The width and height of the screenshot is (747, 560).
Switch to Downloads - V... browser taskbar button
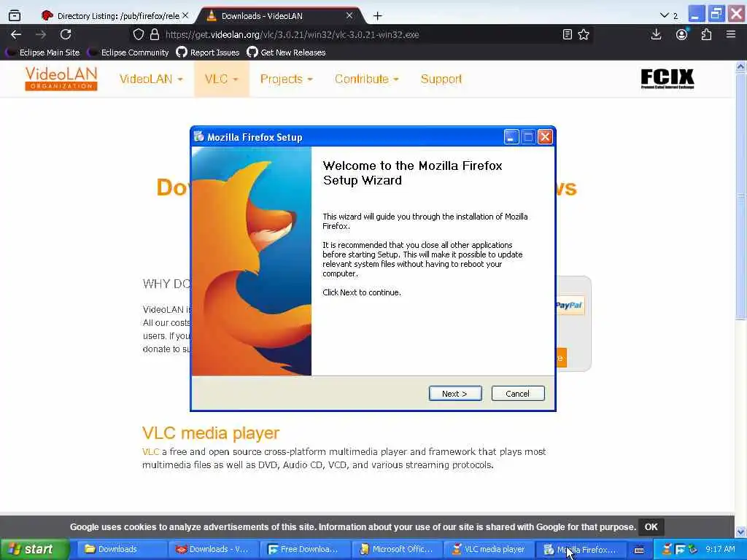coord(212,549)
